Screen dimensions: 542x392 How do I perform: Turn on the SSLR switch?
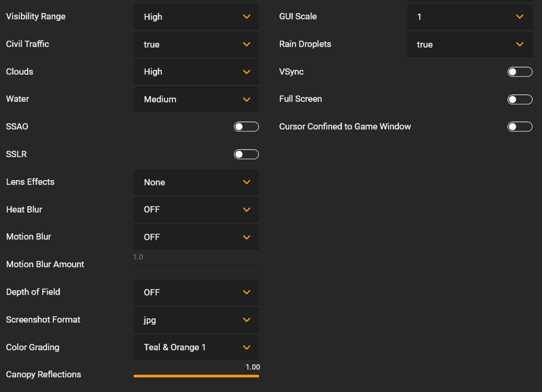tap(246, 155)
